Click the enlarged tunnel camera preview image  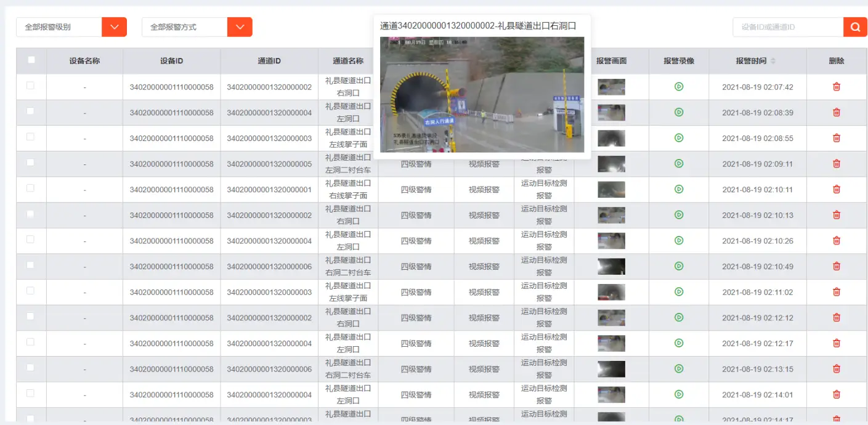click(x=482, y=94)
